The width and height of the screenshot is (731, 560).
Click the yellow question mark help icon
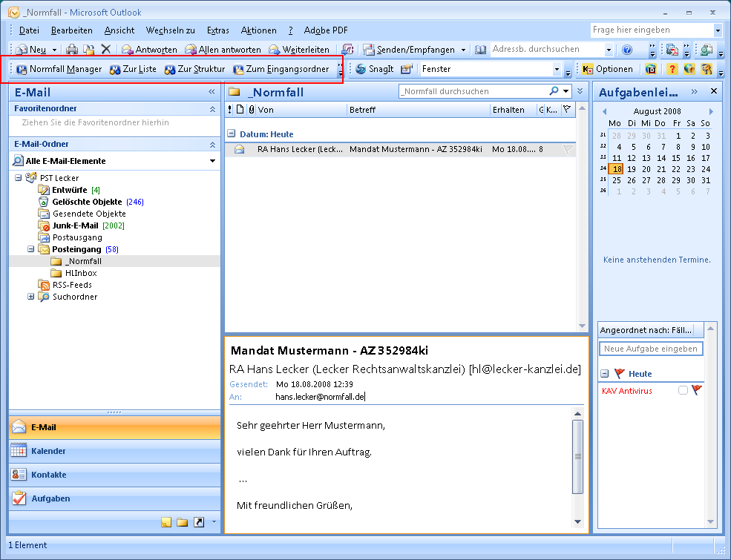[x=672, y=69]
